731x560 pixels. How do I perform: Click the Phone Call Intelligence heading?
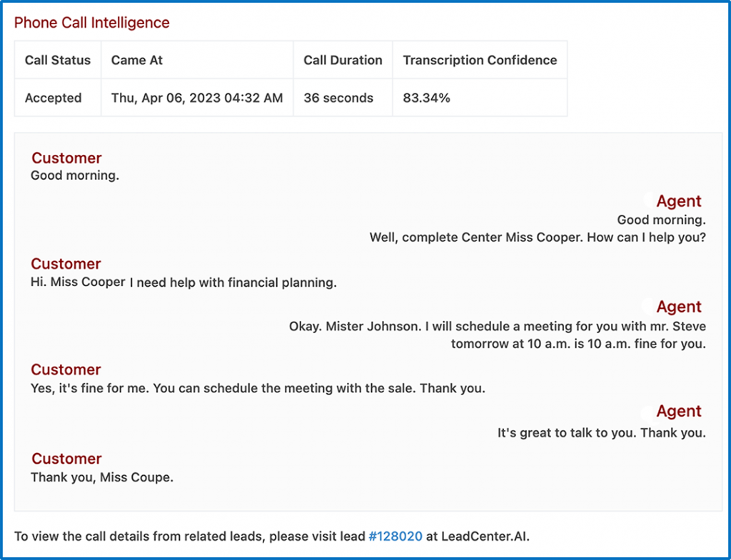pos(92,22)
